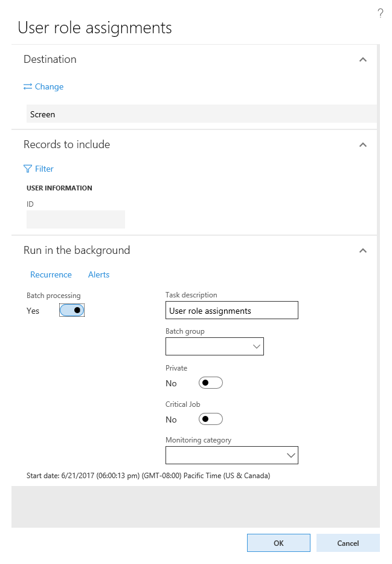Enable the Private toggle
The width and height of the screenshot is (392, 564).
pyautogui.click(x=210, y=382)
